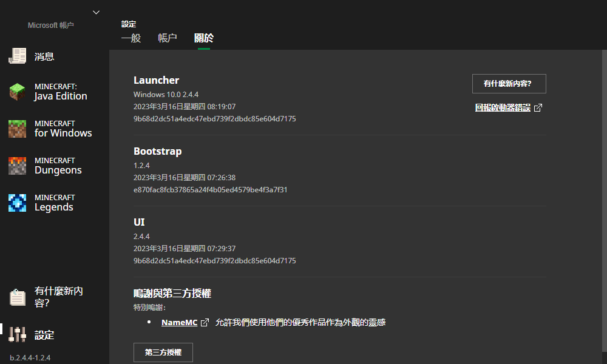The image size is (607, 364).
Task: Switch to the 帳戶 tab
Action: click(168, 38)
